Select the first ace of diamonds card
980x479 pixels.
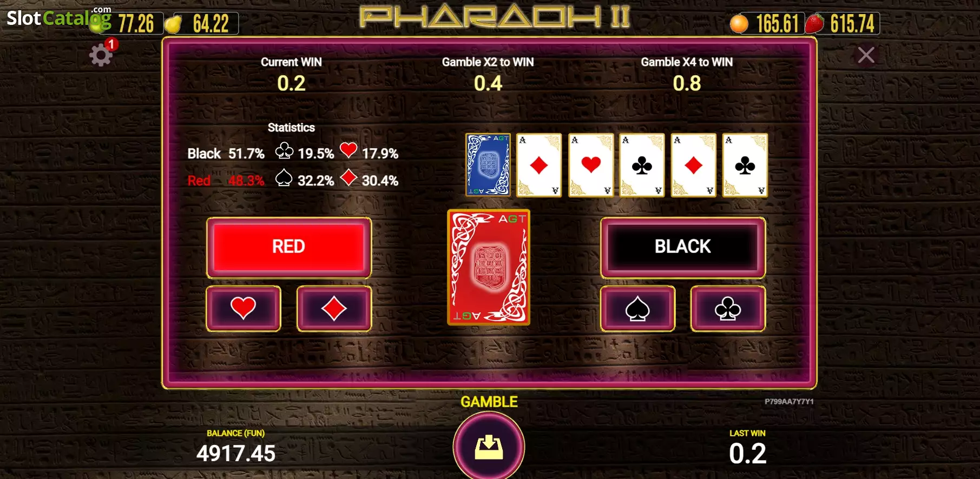click(539, 165)
